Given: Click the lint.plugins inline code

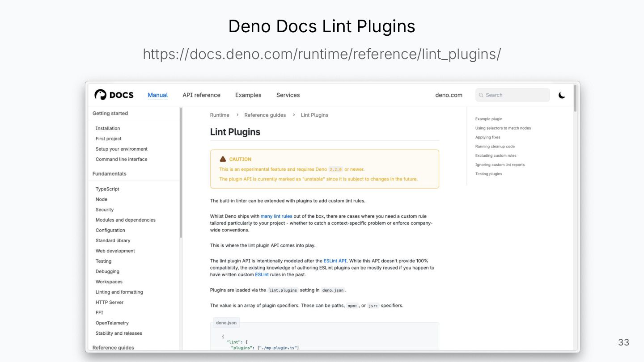Looking at the screenshot, I should (283, 290).
